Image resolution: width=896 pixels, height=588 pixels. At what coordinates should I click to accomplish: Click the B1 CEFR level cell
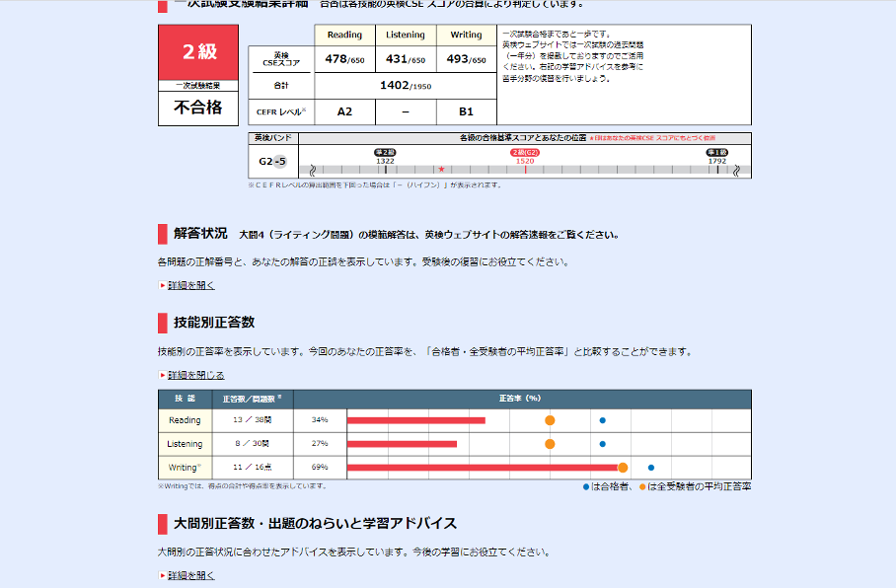pos(467,112)
